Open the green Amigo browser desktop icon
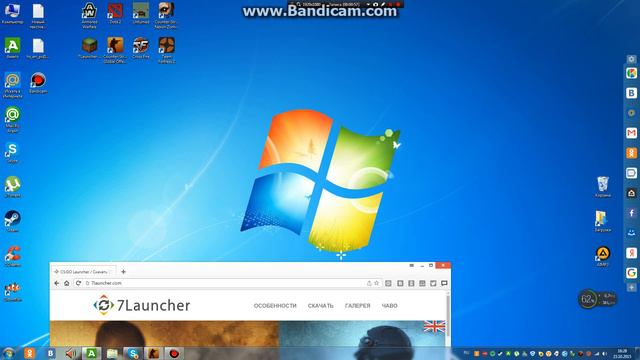Viewport: 640px width, 360px height. 12,48
